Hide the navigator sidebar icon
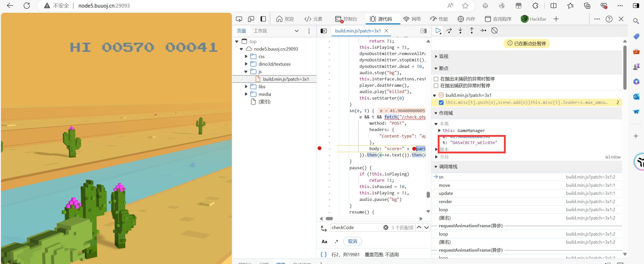This screenshot has width=644, height=264. click(x=324, y=31)
